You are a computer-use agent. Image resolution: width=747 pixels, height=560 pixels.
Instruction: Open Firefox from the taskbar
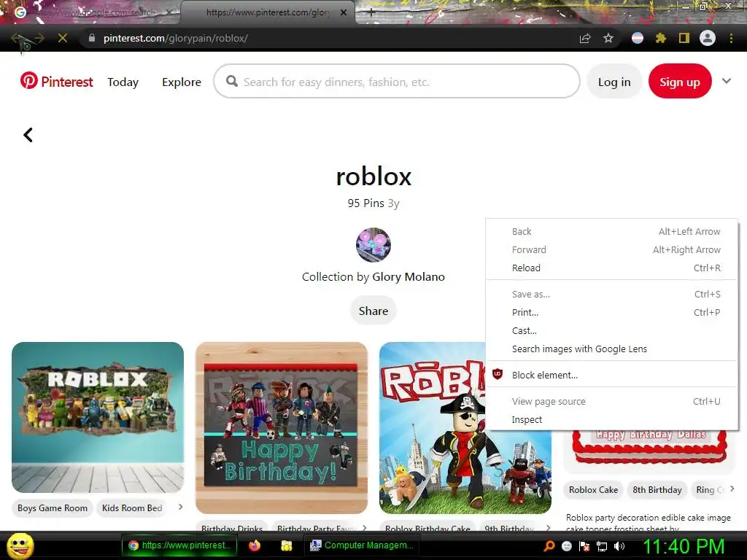(255, 545)
